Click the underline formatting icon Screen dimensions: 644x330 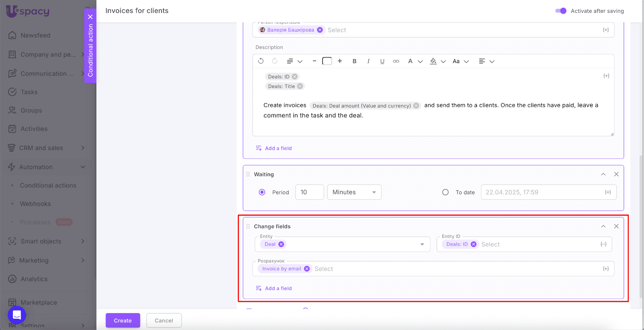382,61
